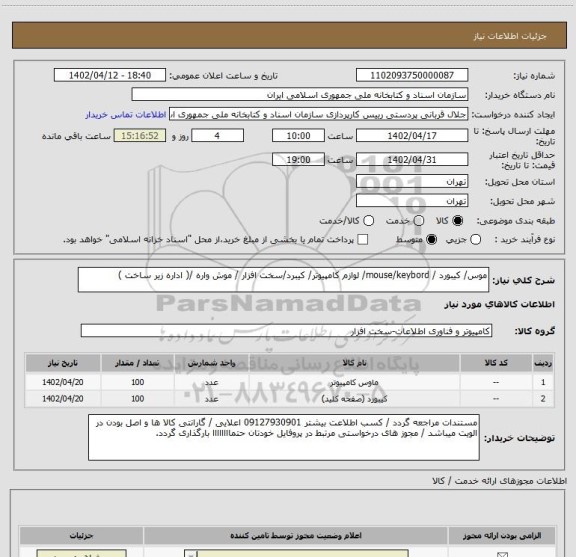Open the اطلاعات تماس خریدار link
The image size is (576, 557).
click(126, 115)
